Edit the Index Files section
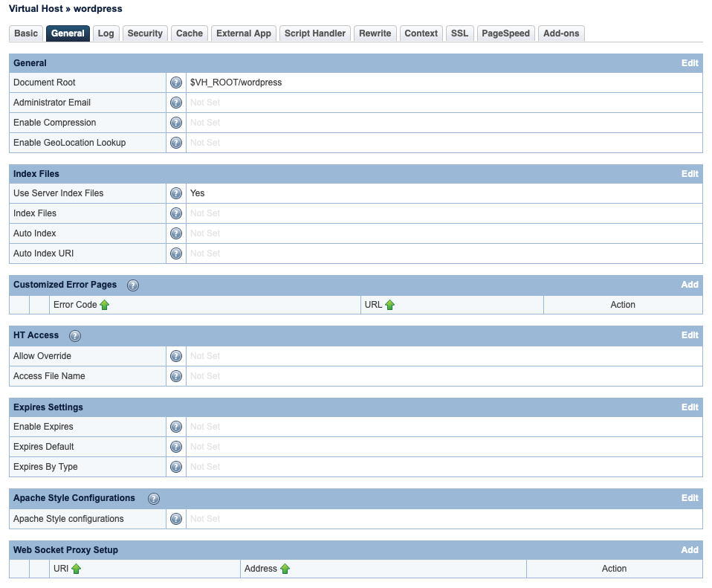The image size is (712, 588). pyautogui.click(x=690, y=174)
